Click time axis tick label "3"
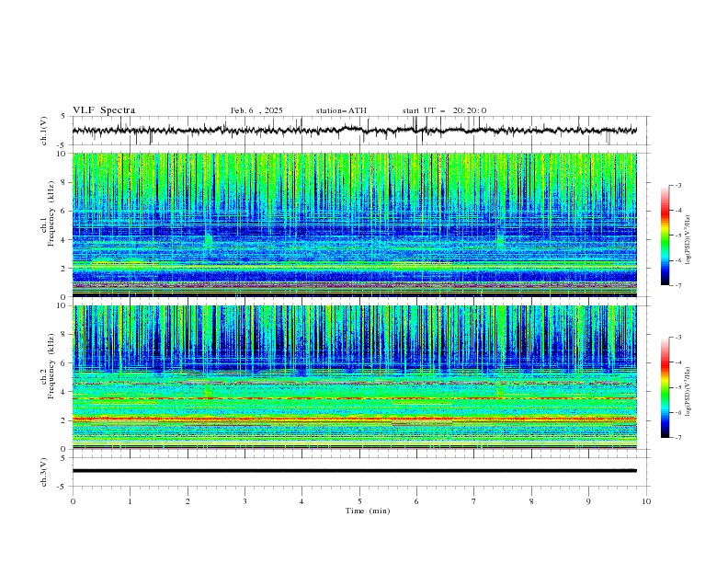Viewport: 728px width, 563px height. 245,501
